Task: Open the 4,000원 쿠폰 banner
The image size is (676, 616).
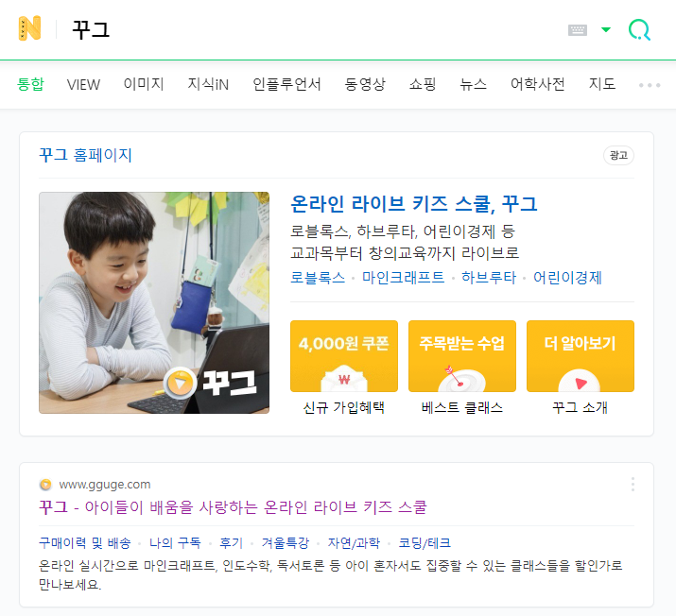Action: point(343,356)
